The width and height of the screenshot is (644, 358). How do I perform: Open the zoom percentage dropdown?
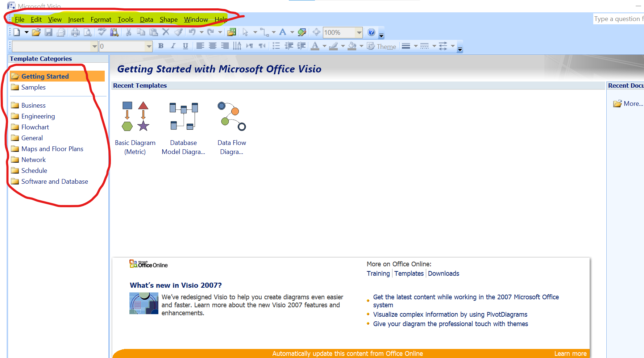pos(359,33)
